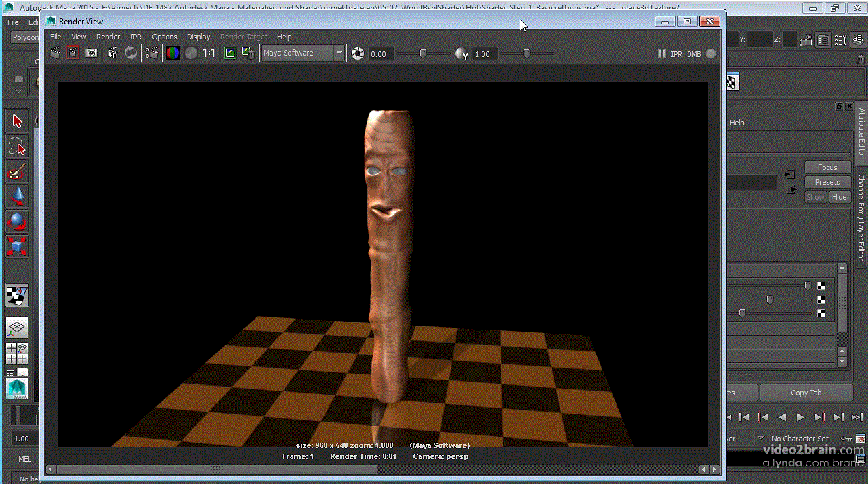Image resolution: width=868 pixels, height=484 pixels.
Task: Click the Remove Image icon
Action: pos(248,53)
